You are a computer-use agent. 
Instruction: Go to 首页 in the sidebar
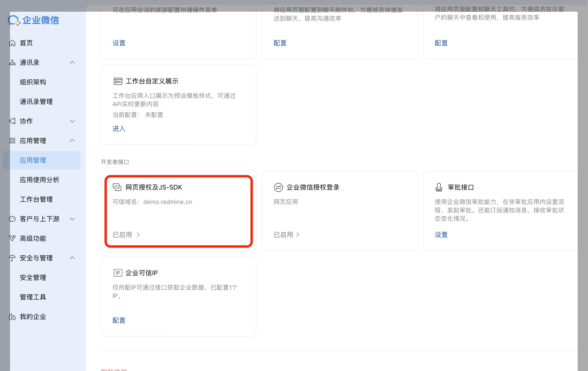[x=26, y=43]
